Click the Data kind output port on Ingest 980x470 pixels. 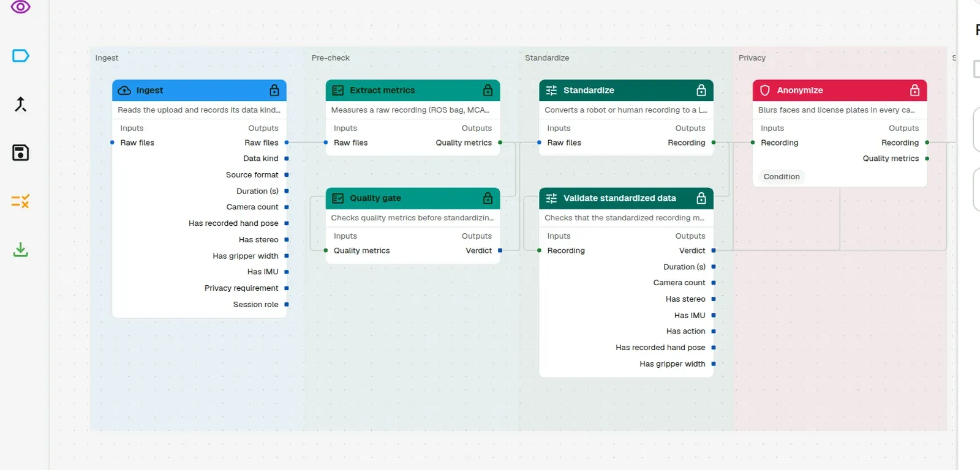click(x=287, y=159)
